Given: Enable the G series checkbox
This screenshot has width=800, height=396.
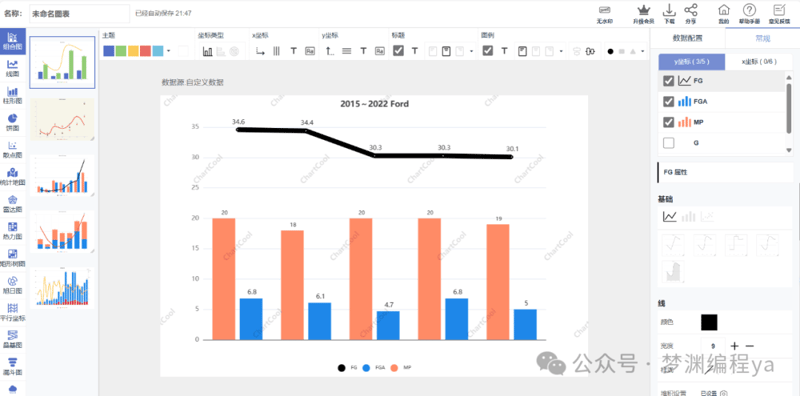Looking at the screenshot, I should pyautogui.click(x=668, y=143).
